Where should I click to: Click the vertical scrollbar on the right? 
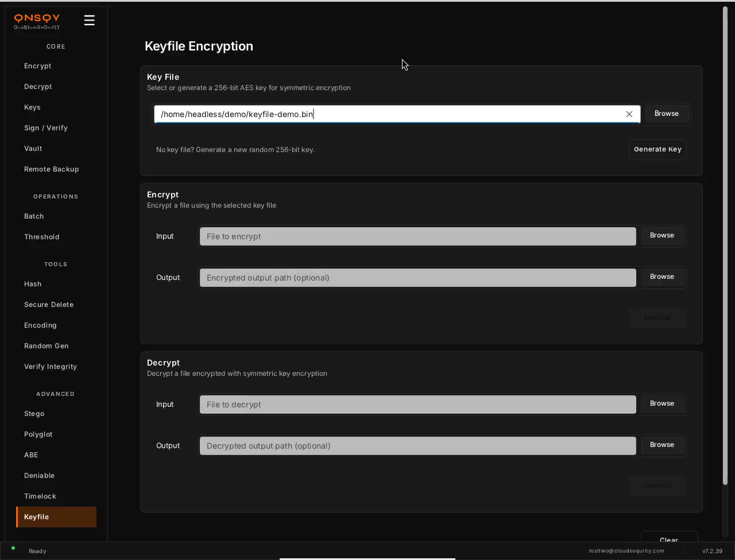point(725,247)
